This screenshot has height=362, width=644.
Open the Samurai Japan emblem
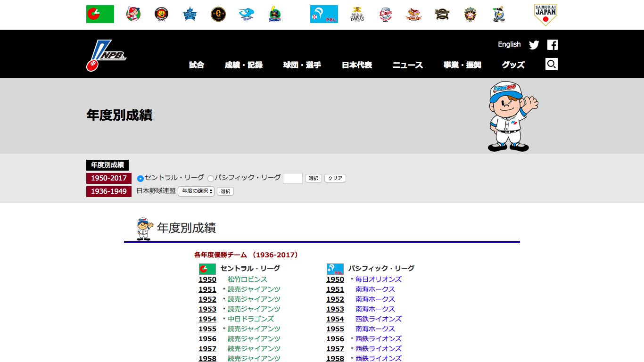[x=546, y=15]
